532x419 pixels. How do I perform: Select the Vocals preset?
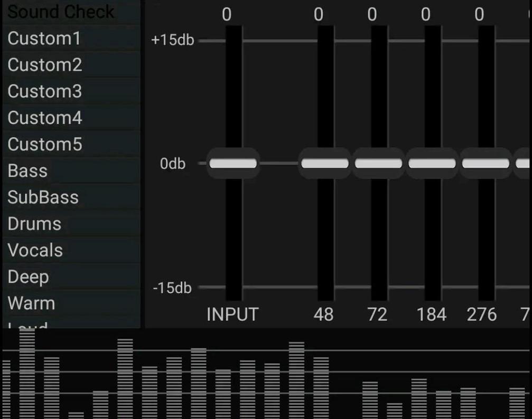tap(58, 249)
